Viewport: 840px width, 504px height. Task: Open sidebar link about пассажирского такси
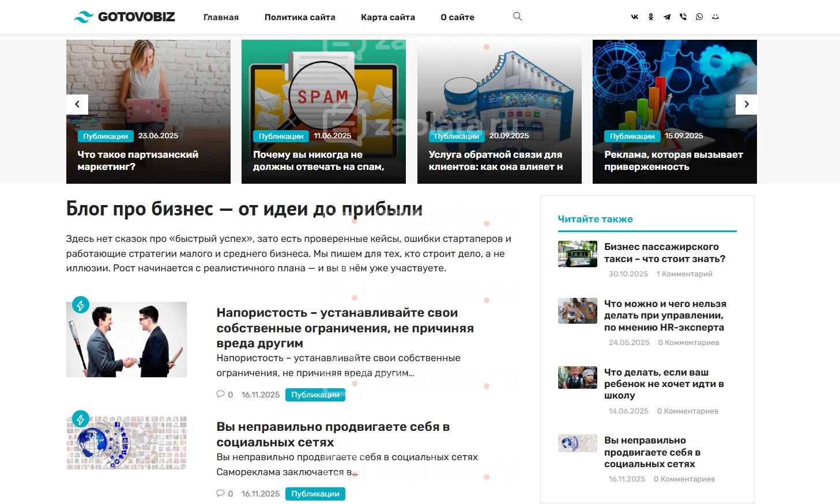665,253
